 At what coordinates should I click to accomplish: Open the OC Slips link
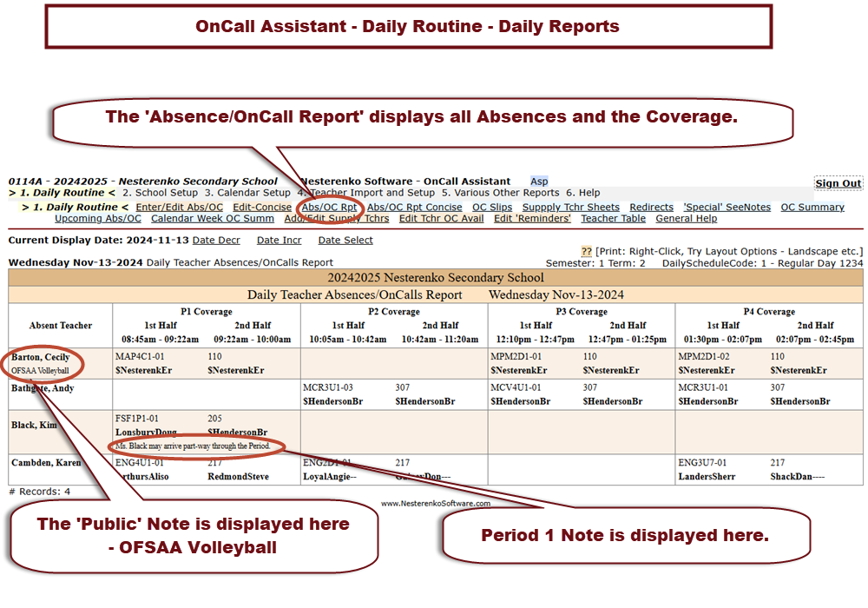[492, 208]
